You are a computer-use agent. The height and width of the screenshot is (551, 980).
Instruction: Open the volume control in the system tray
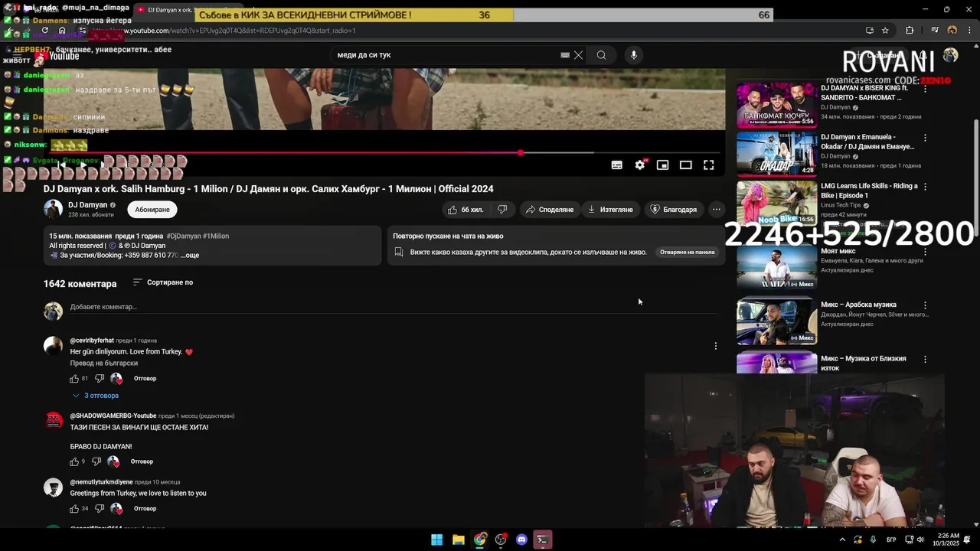(920, 540)
